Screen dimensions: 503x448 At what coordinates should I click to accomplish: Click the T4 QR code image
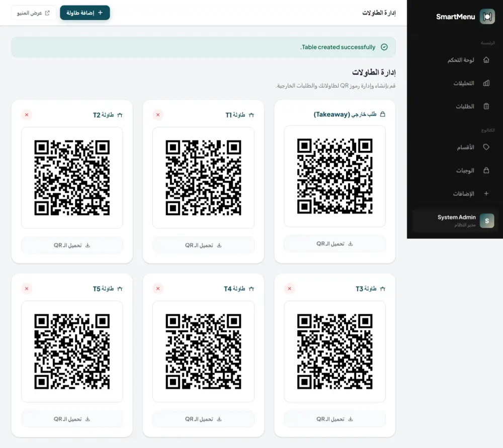(203, 351)
